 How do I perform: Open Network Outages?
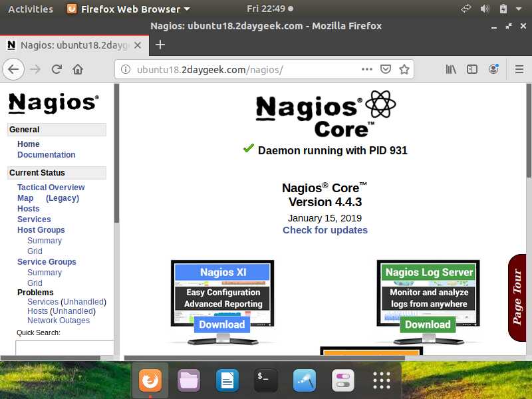[x=59, y=321]
